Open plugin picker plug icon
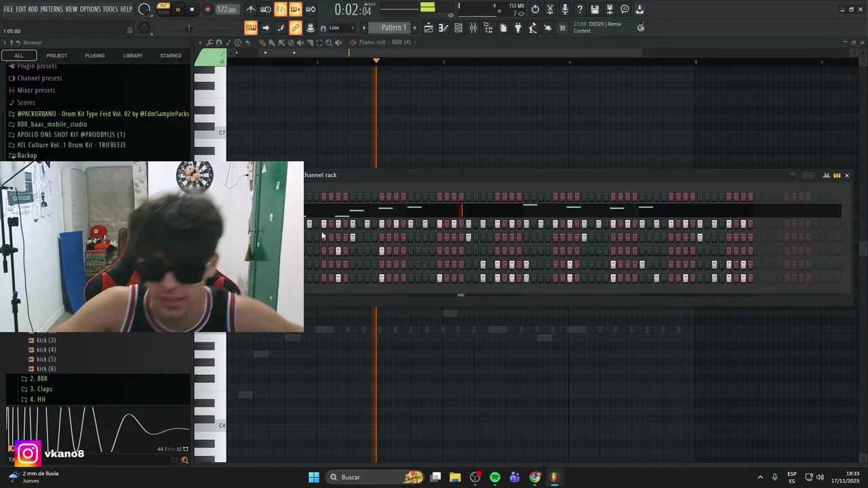Viewport: 868px width, 488px height. (518, 28)
